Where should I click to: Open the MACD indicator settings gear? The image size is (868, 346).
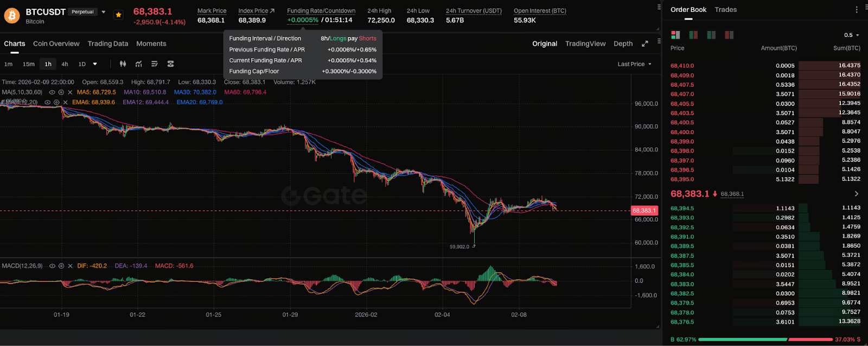[61, 266]
